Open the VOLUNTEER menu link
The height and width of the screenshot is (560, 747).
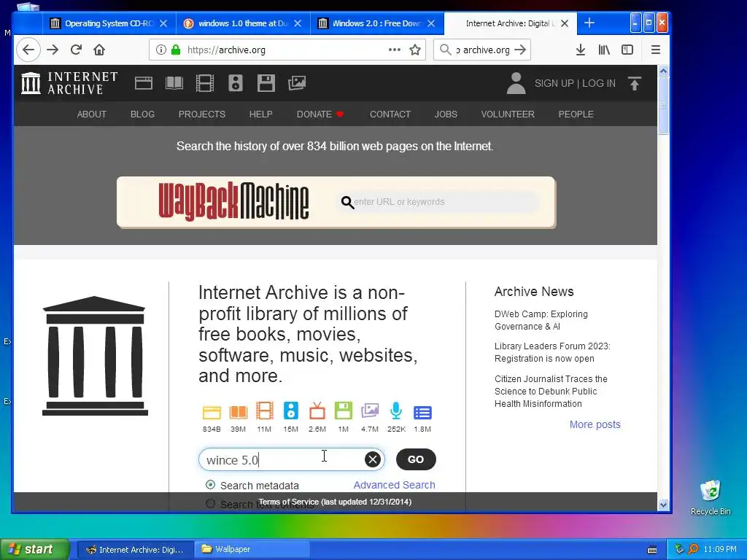(508, 114)
